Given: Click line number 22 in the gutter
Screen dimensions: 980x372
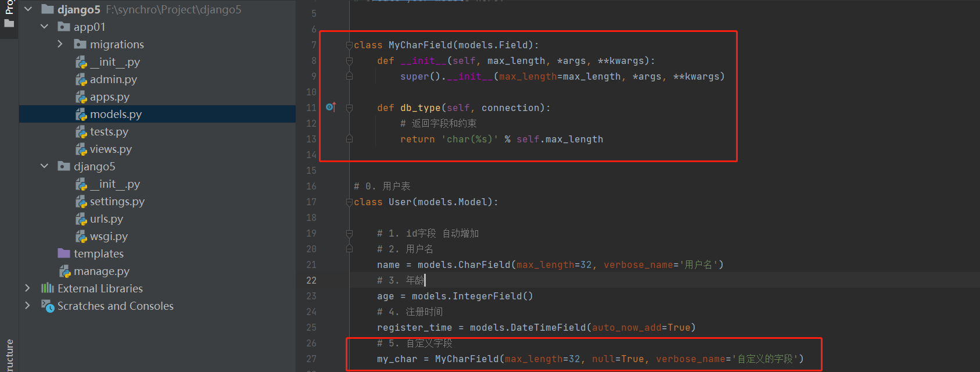Looking at the screenshot, I should [311, 280].
